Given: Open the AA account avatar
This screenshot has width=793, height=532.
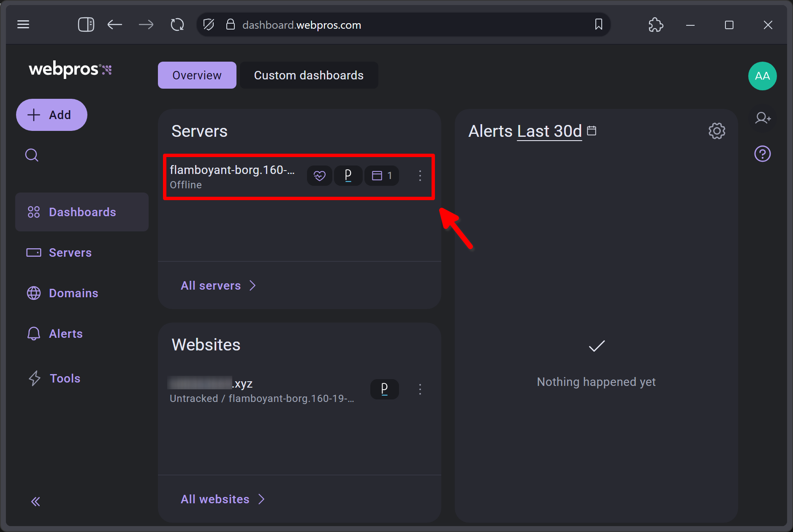Looking at the screenshot, I should pos(762,76).
